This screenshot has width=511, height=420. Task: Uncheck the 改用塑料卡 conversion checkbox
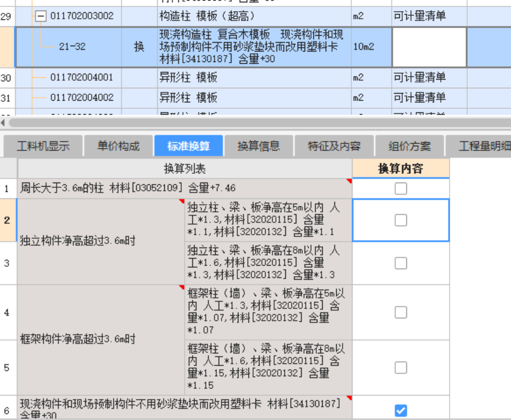(x=400, y=410)
